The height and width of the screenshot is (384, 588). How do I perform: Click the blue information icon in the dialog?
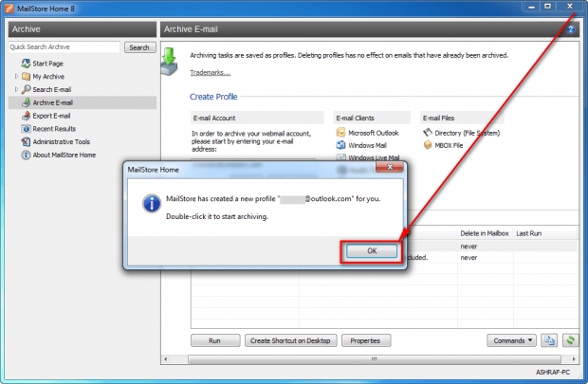click(x=152, y=204)
